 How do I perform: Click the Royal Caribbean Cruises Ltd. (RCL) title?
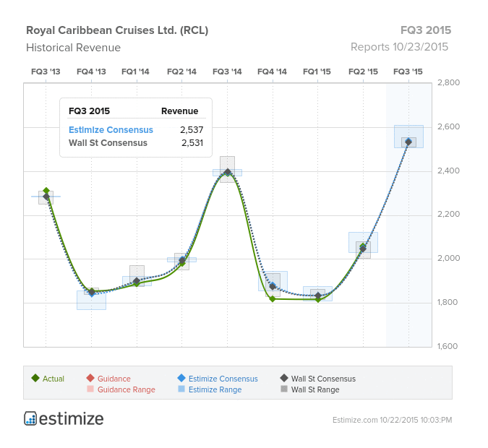coord(117,30)
